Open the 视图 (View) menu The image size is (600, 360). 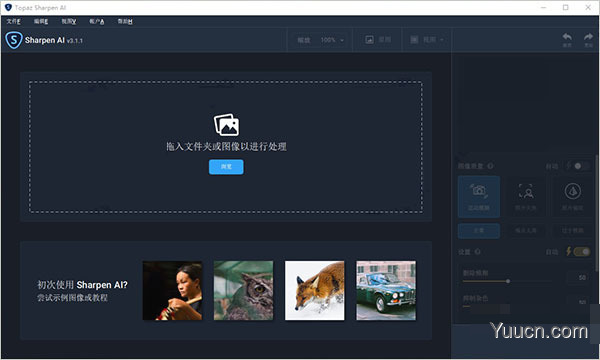pyautogui.click(x=69, y=21)
